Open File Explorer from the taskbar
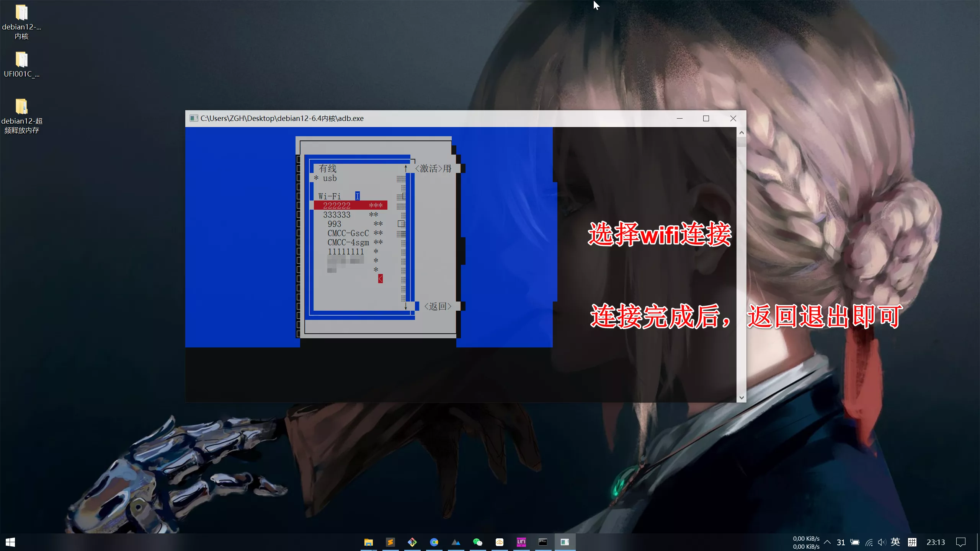The height and width of the screenshot is (551, 980). [368, 542]
